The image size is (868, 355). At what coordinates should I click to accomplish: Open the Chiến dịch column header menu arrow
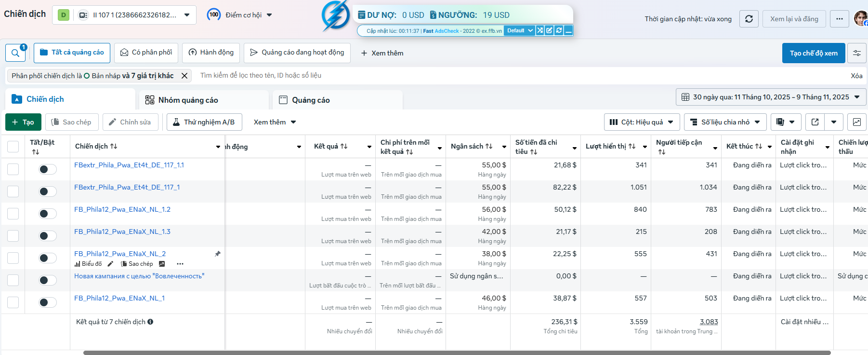click(218, 147)
